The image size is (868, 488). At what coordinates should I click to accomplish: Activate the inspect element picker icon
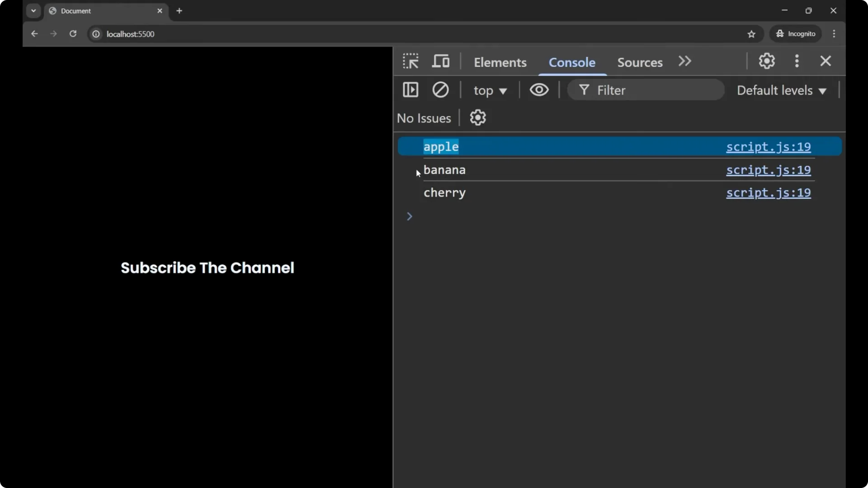[410, 61]
